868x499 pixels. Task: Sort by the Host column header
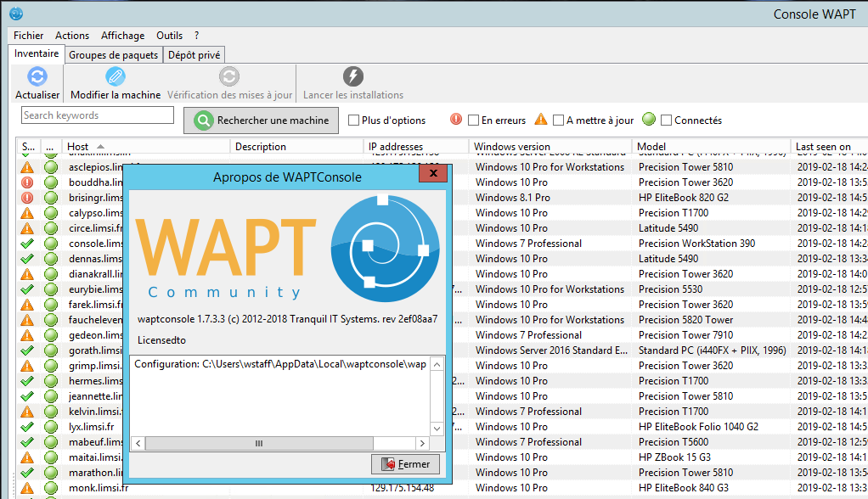click(146, 147)
